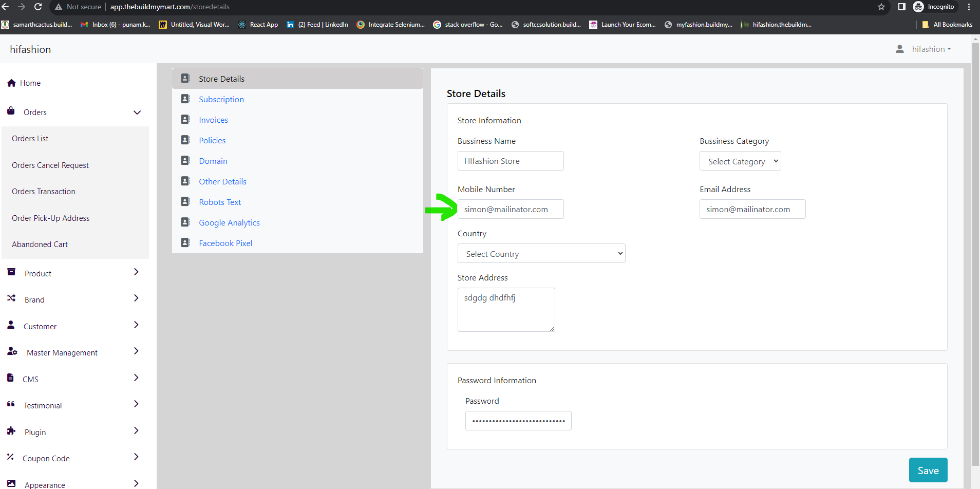Click the icon beside Other Details
The height and width of the screenshot is (489, 980).
point(185,181)
